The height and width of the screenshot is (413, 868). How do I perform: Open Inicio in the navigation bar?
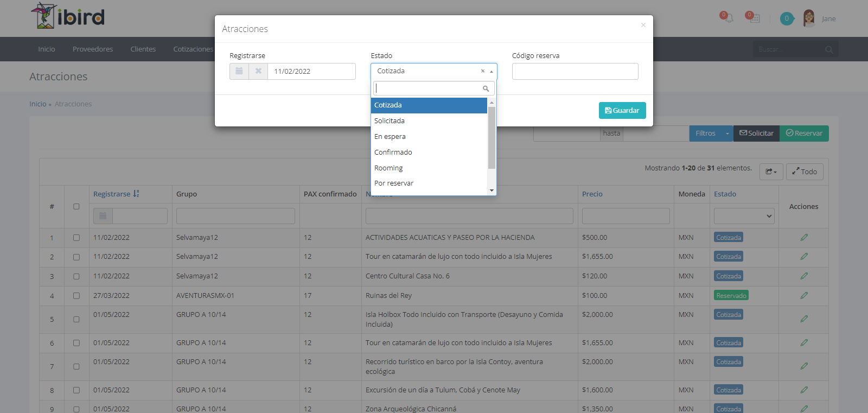(47, 49)
